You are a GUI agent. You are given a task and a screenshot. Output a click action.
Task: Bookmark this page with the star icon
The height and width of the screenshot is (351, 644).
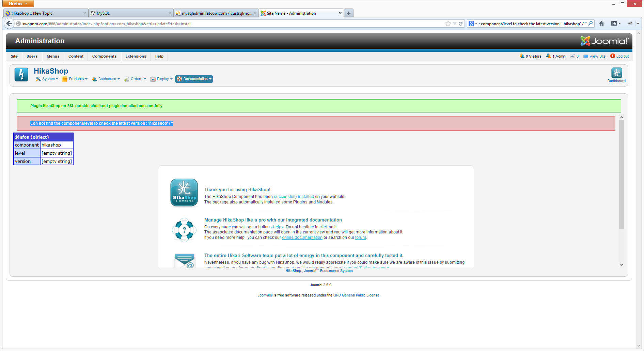[x=448, y=24]
